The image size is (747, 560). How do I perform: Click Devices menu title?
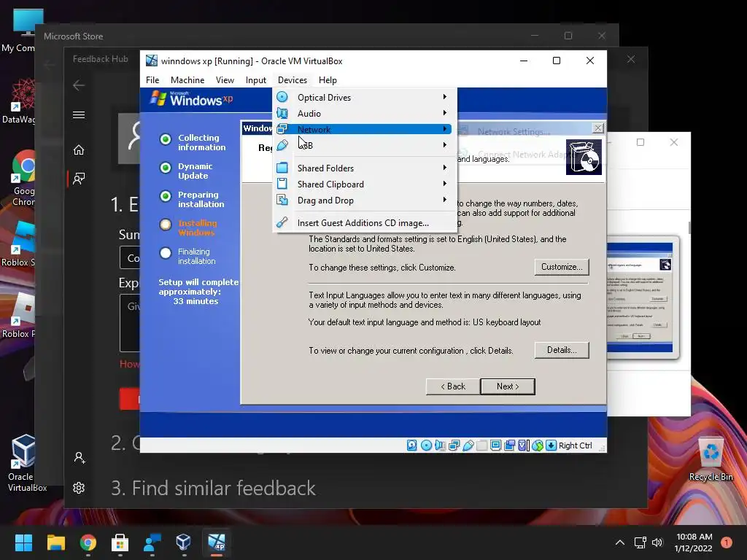pyautogui.click(x=292, y=80)
